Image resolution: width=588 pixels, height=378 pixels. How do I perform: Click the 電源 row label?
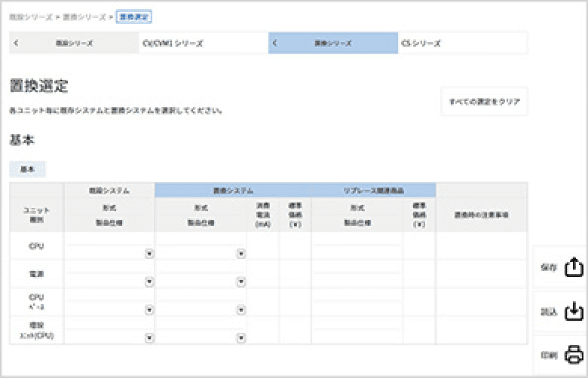36,274
